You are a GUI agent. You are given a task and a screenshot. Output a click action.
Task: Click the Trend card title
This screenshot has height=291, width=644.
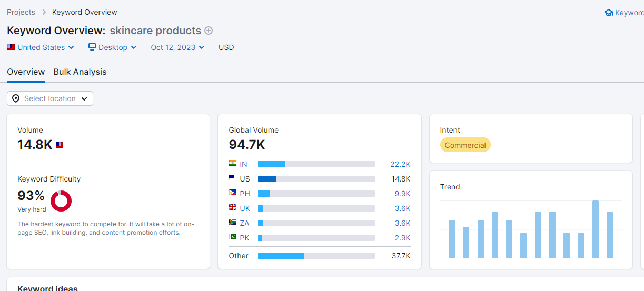pyautogui.click(x=450, y=187)
